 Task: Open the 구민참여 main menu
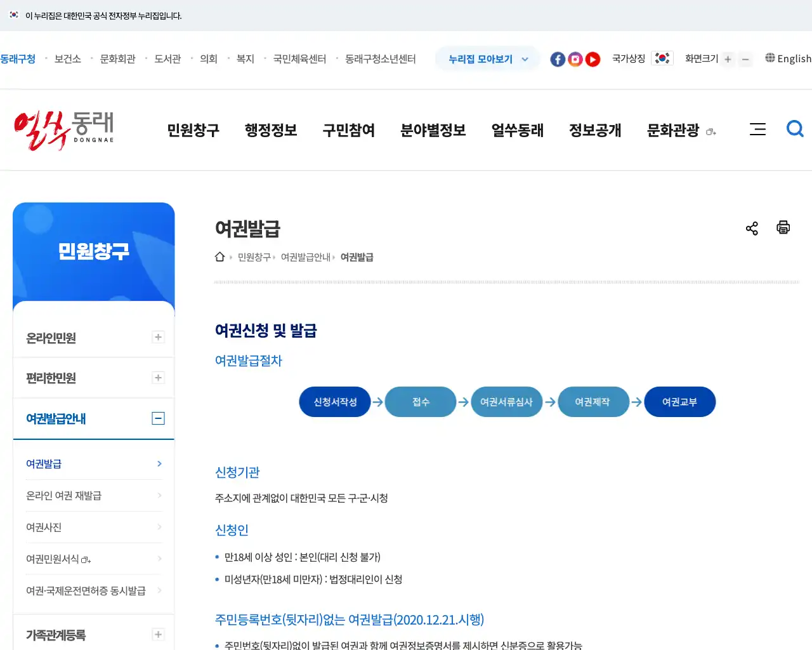pyautogui.click(x=348, y=130)
